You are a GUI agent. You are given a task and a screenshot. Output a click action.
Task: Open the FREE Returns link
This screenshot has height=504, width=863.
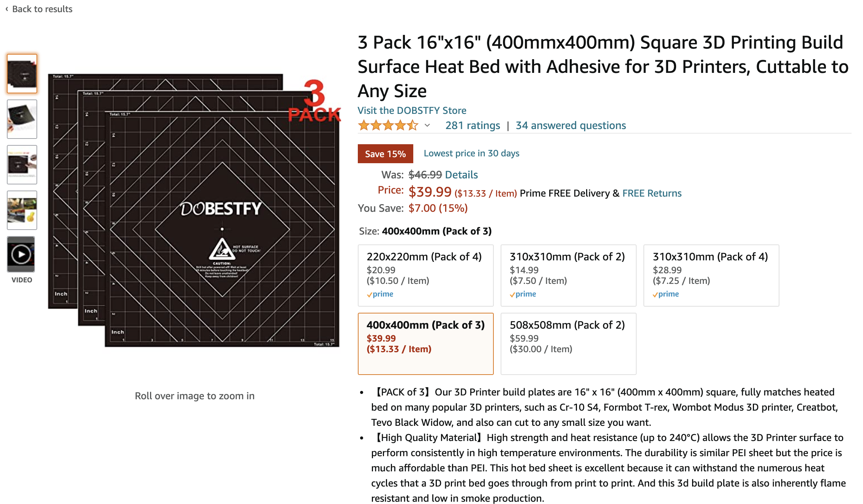tap(652, 193)
